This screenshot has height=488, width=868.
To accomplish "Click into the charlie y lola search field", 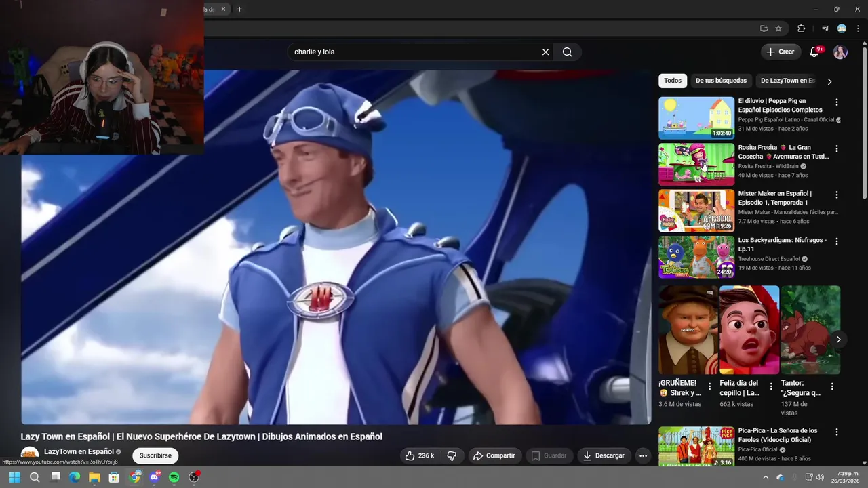I will (x=414, y=52).
